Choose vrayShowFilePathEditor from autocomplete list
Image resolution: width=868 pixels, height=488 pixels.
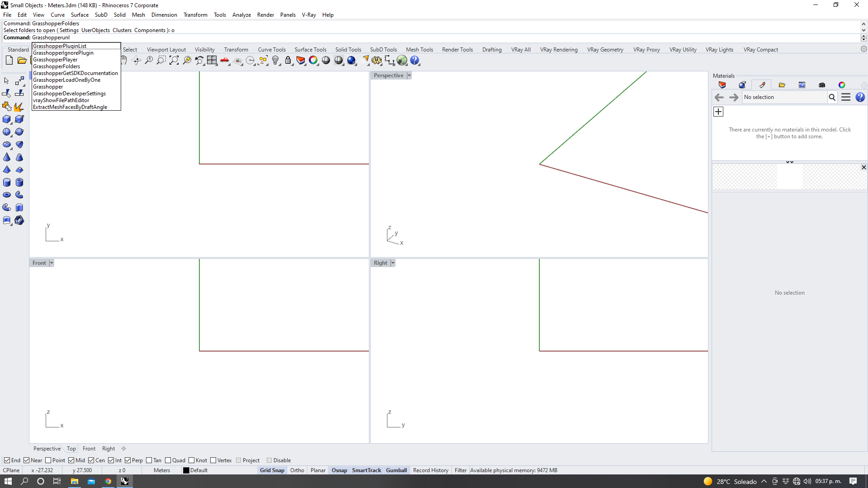point(76,100)
